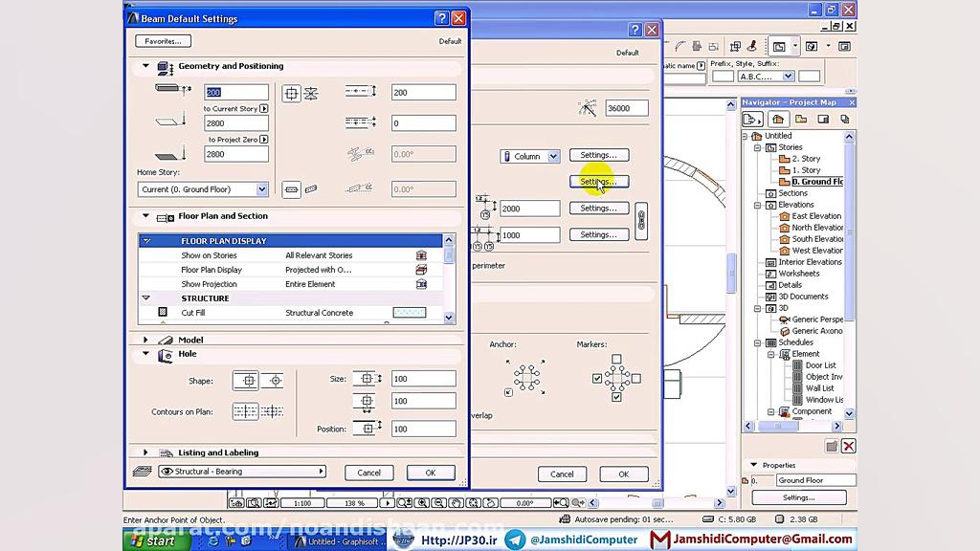The image size is (980, 551).
Task: Click Show on Stories row icon
Action: 421,255
